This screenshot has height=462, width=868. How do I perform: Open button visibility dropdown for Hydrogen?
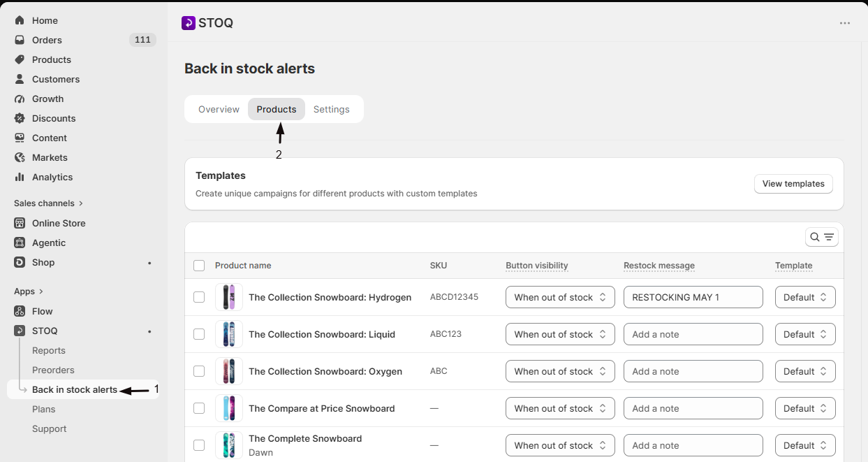(560, 297)
